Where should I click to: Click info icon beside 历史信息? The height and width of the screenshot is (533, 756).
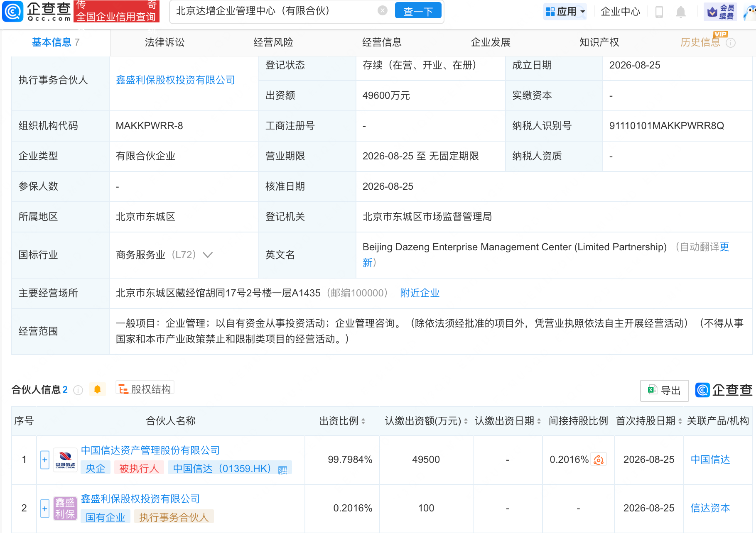click(x=731, y=43)
